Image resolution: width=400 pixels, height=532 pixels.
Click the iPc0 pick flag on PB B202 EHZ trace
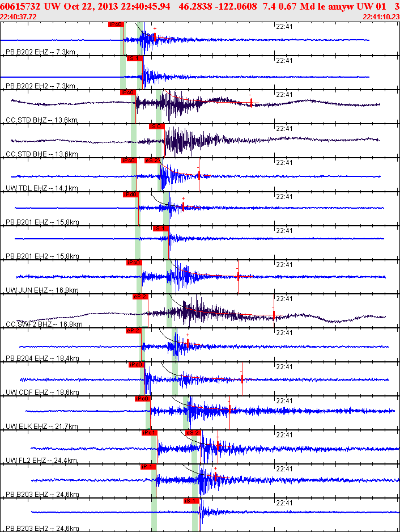pyautogui.click(x=116, y=24)
